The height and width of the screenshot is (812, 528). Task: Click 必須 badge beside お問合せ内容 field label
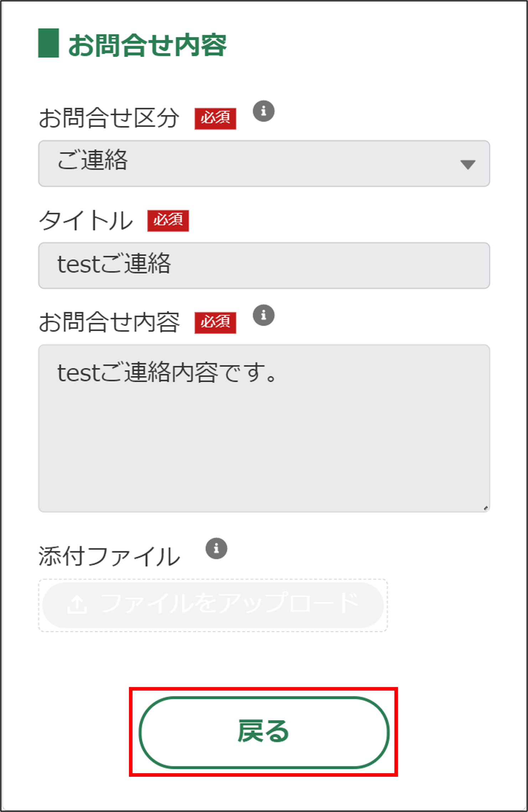click(x=215, y=323)
